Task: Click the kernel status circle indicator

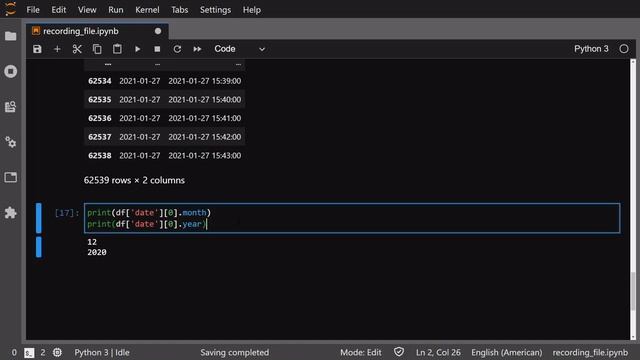Action: [624, 49]
